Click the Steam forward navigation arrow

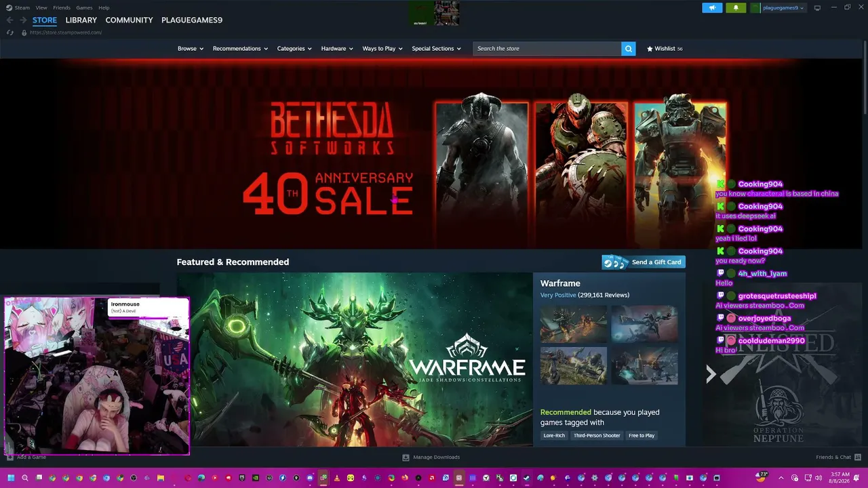click(x=22, y=20)
